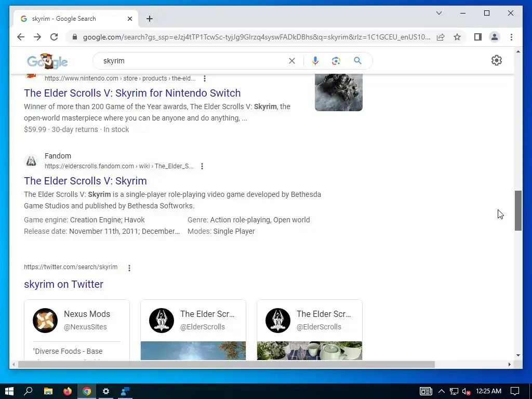Click the vertical scrollbar thumb
The width and height of the screenshot is (532, 399).
518,211
